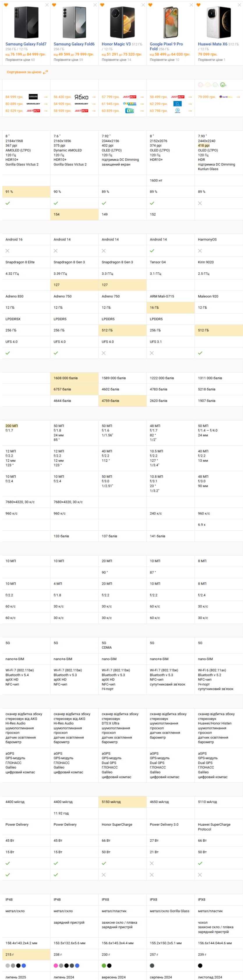The height and width of the screenshot is (980, 243).
Task: Pick the blue color swatch for Galaxy Fold7
Action: (24, 965)
